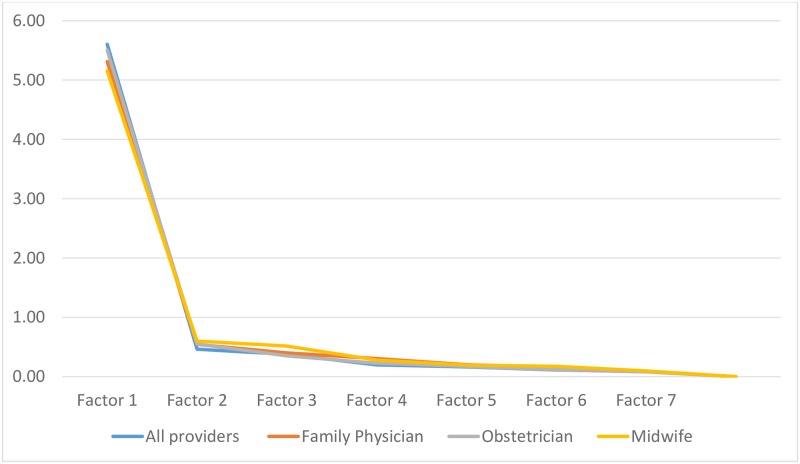The width and height of the screenshot is (800, 464).
Task: Click the yellow Midwife legend line
Action: pyautogui.click(x=613, y=436)
